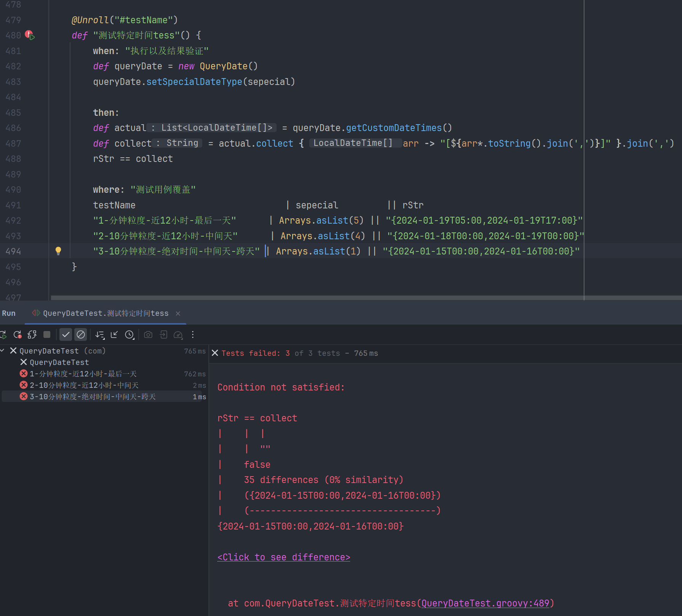Viewport: 682px width, 616px height.
Task: Click the String type inlay hint on line 487
Action: [x=178, y=143]
